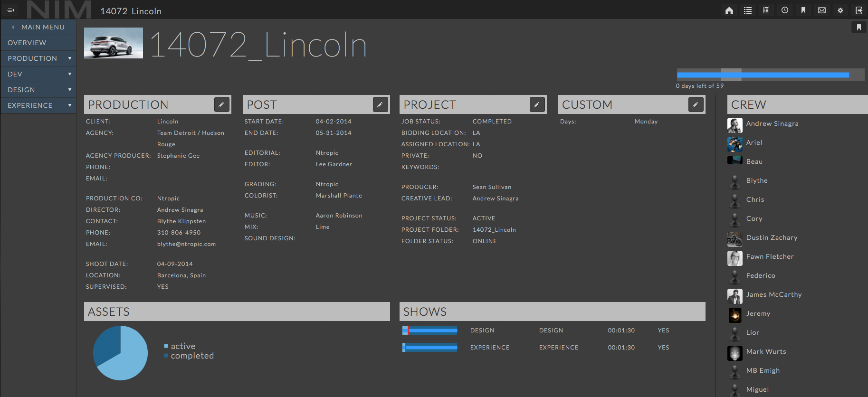Click Ariel's crew avatar
868x397 pixels.
click(x=735, y=144)
